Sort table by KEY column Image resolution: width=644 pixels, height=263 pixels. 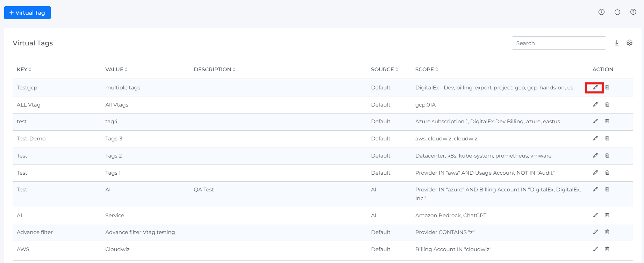(24, 70)
